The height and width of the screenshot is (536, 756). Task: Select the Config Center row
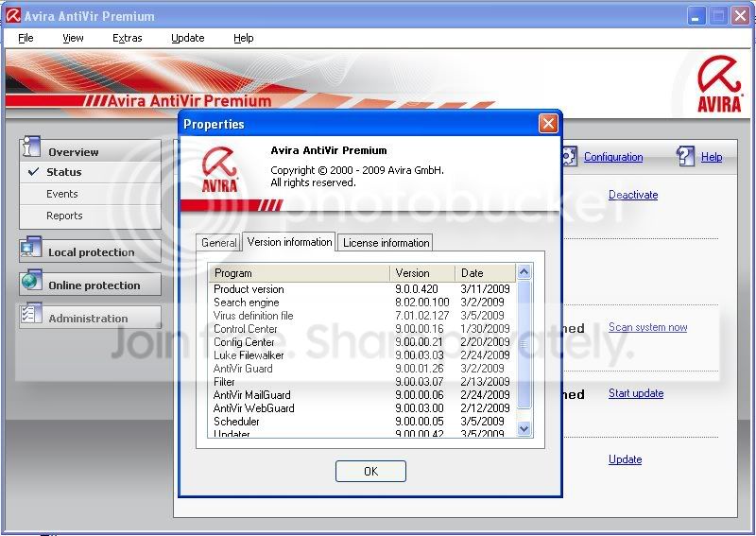pyautogui.click(x=363, y=342)
